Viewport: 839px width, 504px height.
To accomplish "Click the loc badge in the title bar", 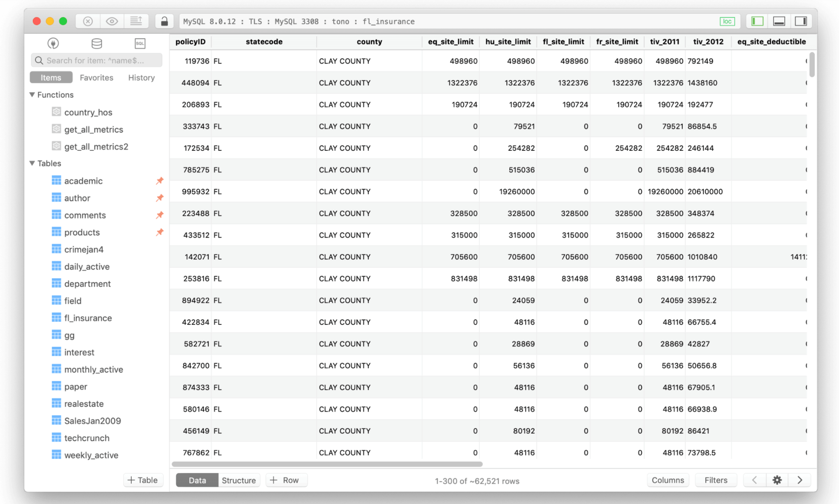I will (x=727, y=21).
